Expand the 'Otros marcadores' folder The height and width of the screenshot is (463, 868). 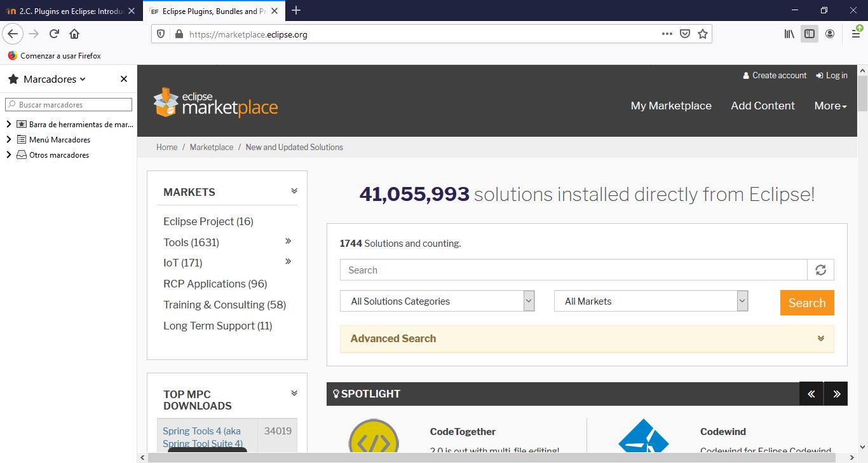point(9,155)
